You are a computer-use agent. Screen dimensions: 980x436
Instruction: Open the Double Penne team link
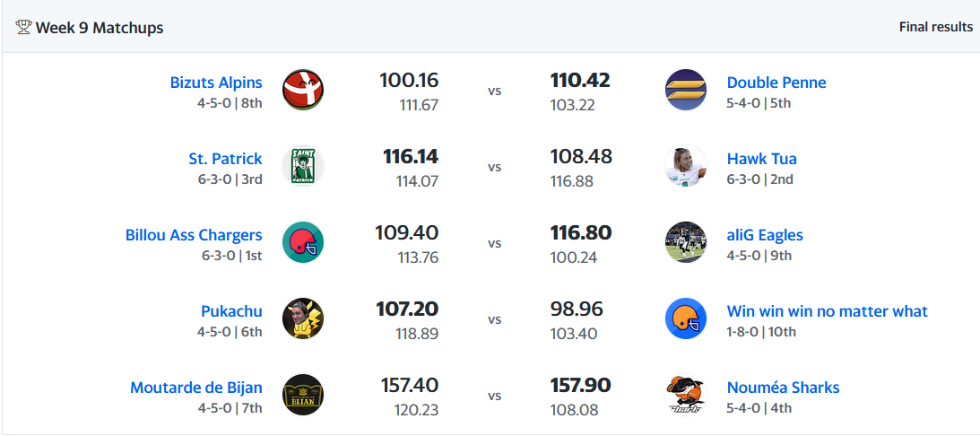tap(776, 83)
